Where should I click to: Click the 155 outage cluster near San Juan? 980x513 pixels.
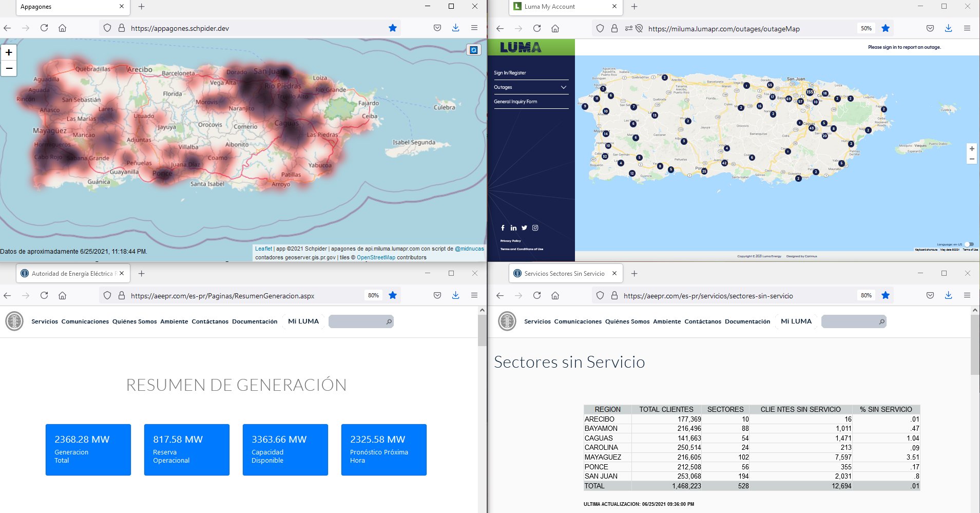810,92
